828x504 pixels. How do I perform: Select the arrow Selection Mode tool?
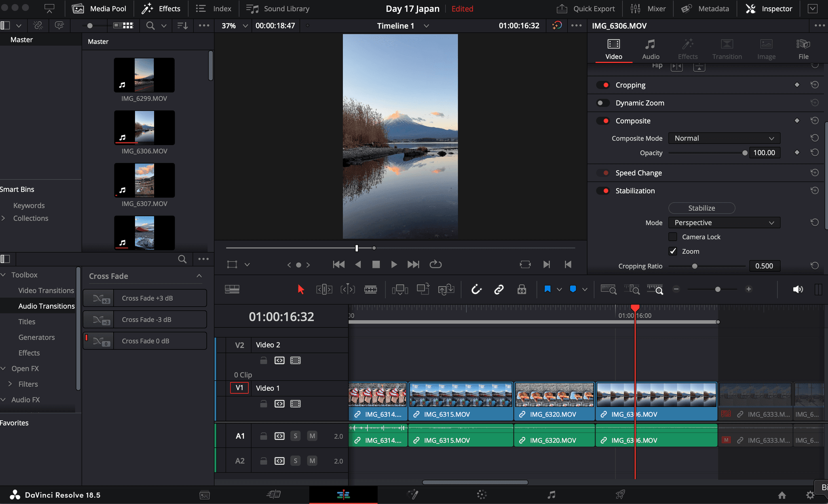point(300,289)
